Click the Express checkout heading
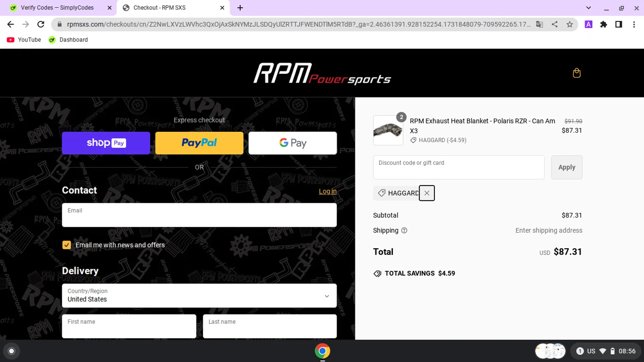 199,120
